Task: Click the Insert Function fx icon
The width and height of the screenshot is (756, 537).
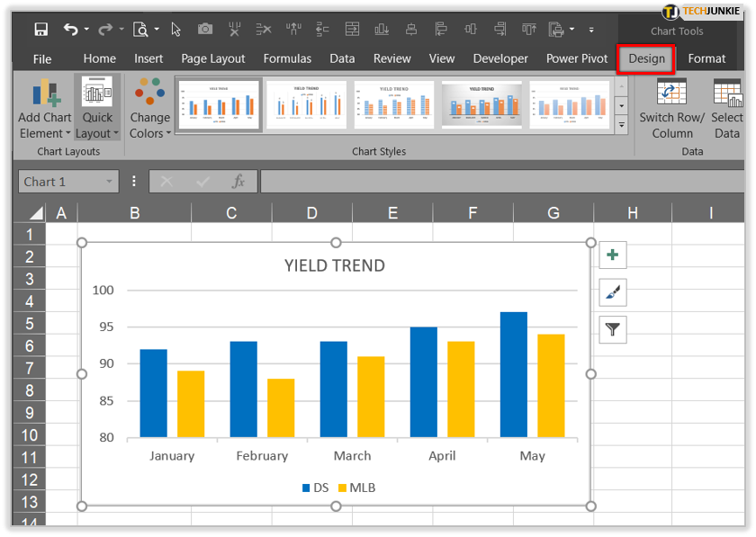Action: (x=238, y=182)
